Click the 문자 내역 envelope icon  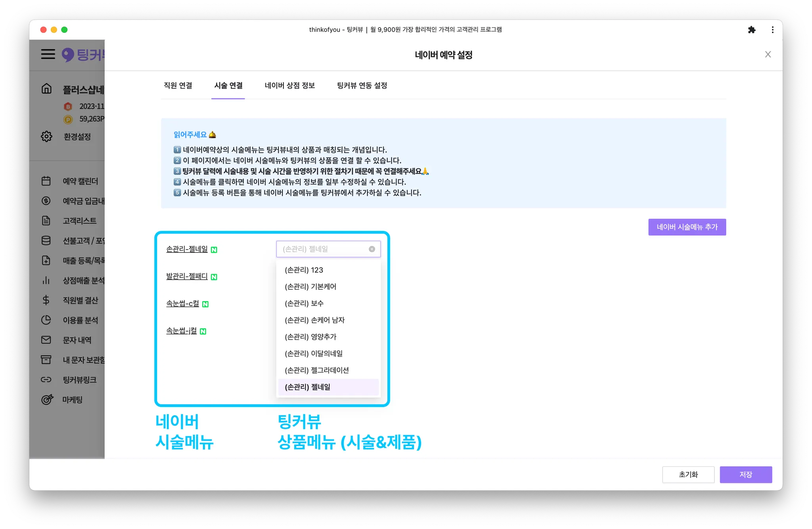coord(46,340)
